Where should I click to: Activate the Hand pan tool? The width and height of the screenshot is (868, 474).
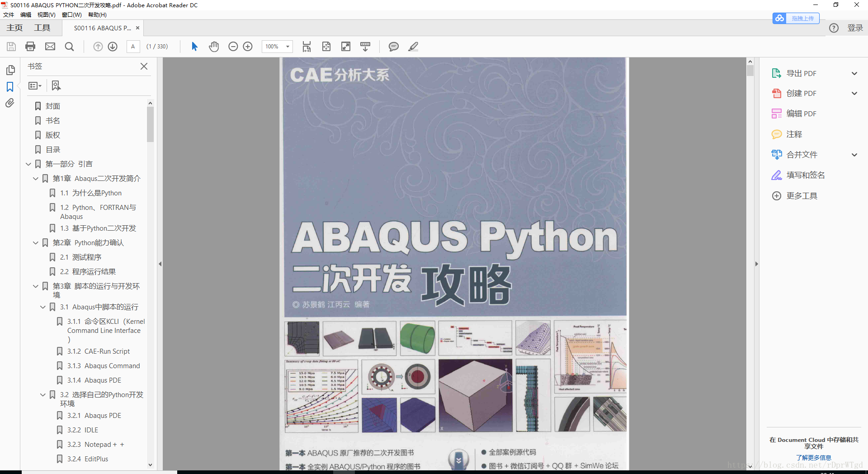[x=214, y=47]
